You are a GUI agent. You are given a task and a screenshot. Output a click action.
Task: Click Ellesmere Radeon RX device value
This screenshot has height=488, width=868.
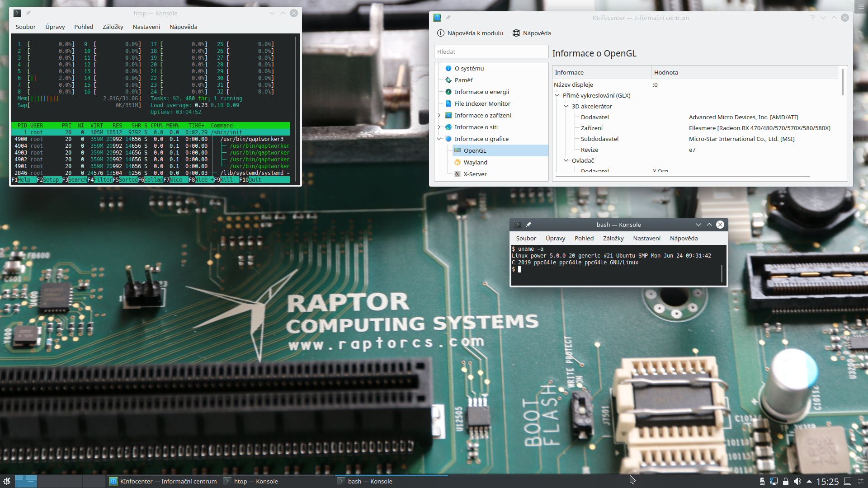(x=759, y=128)
